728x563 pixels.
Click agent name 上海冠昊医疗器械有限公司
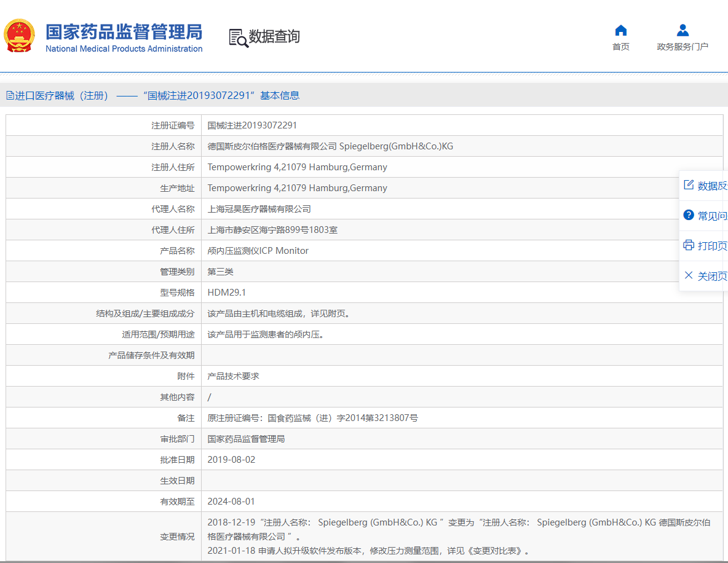(259, 210)
